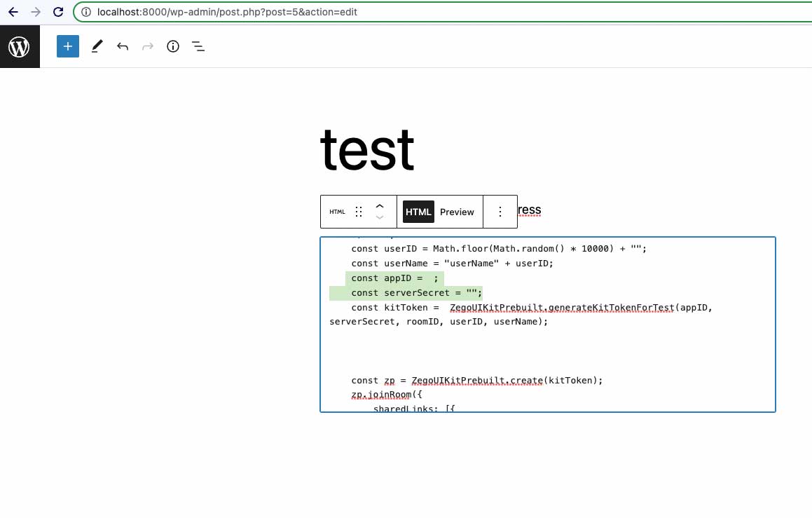
Task: Click the browser reload button
Action: [59, 12]
